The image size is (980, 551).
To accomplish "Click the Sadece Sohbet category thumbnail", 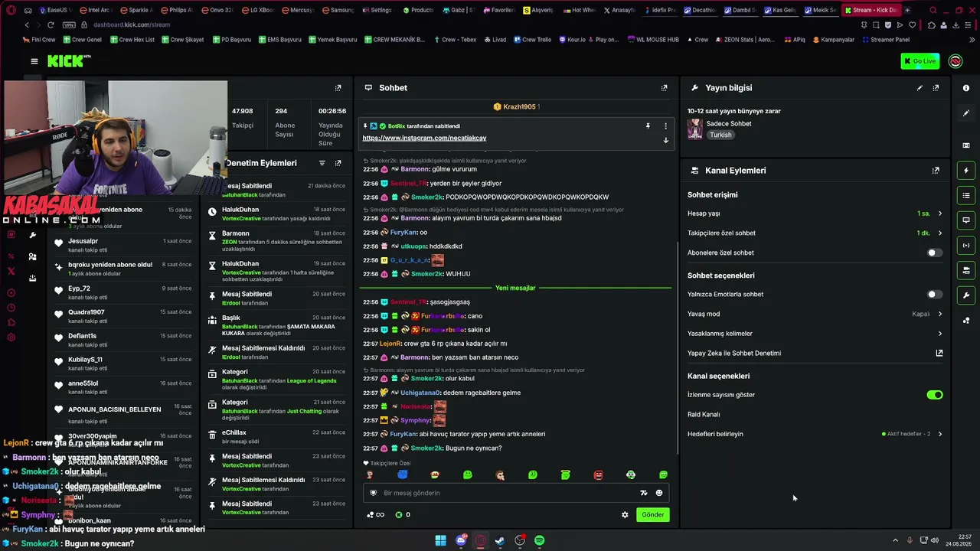I will pos(695,129).
